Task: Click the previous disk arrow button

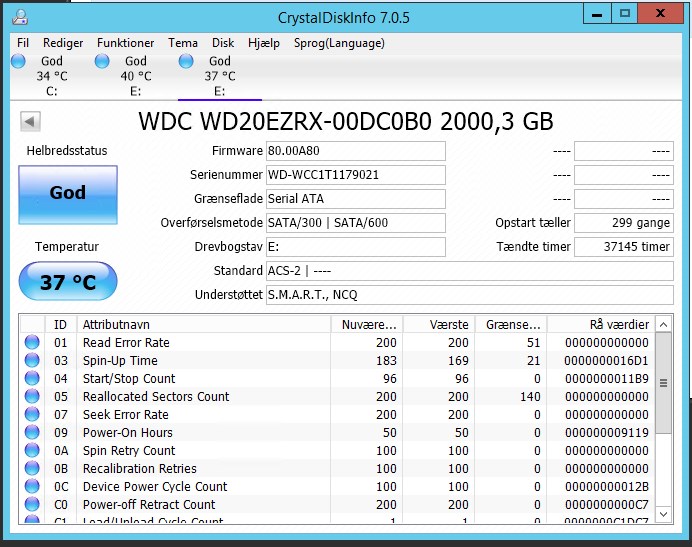Action: click(30, 121)
